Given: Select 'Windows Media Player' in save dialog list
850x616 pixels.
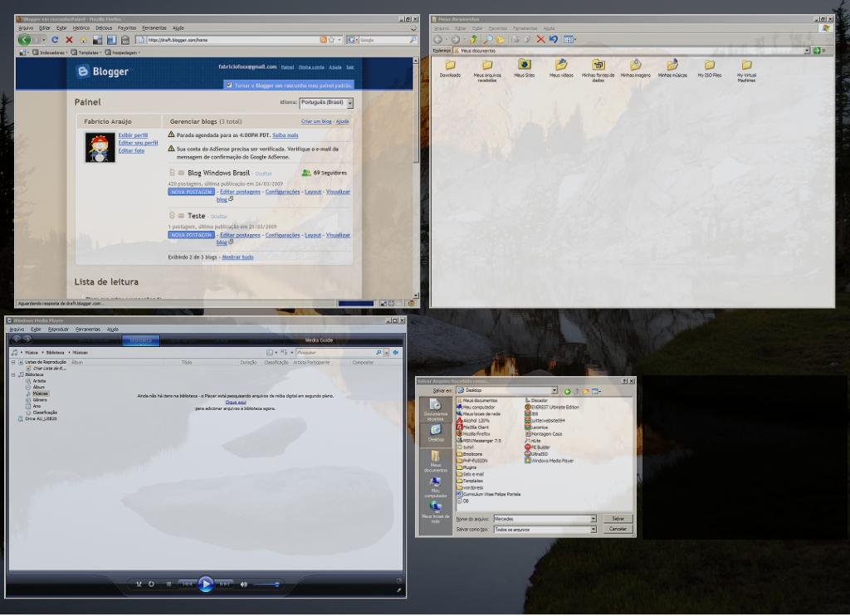Looking at the screenshot, I should (548, 461).
